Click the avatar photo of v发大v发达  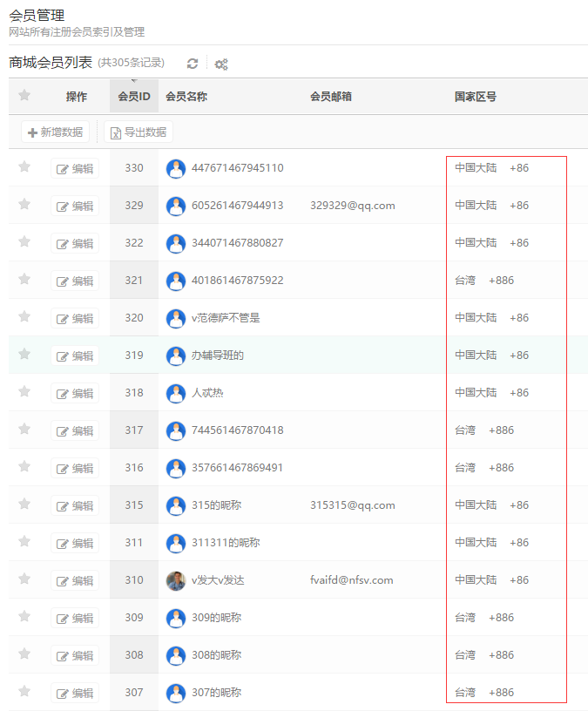point(176,580)
